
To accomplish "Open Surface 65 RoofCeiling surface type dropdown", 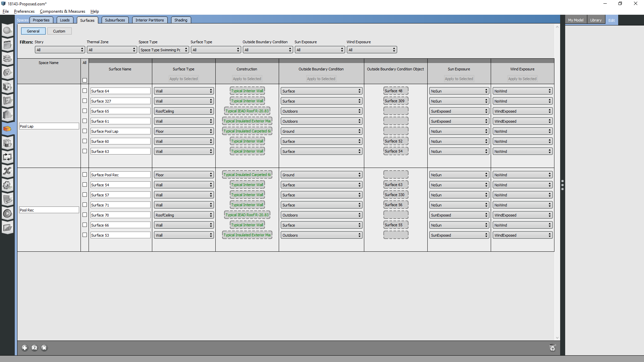I will pyautogui.click(x=183, y=111).
